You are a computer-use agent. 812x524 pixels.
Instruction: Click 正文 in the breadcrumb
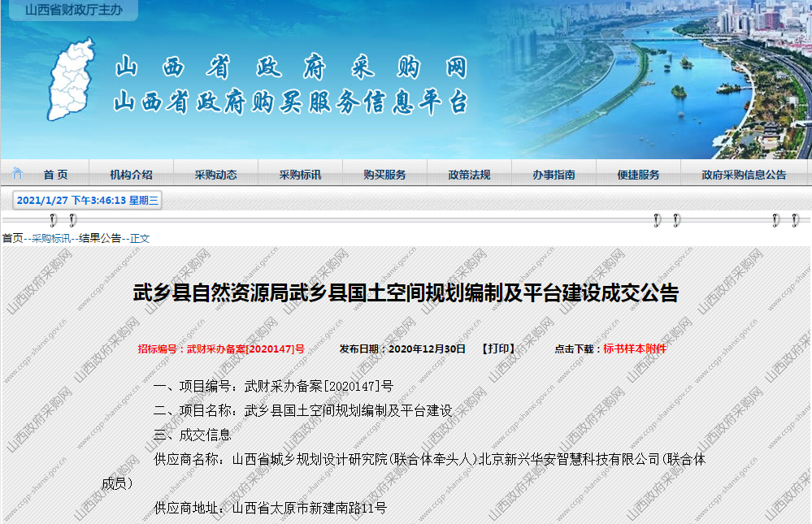pos(140,238)
